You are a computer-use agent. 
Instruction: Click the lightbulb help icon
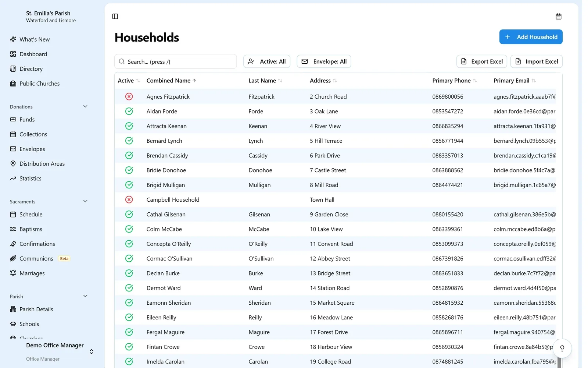tap(562, 348)
